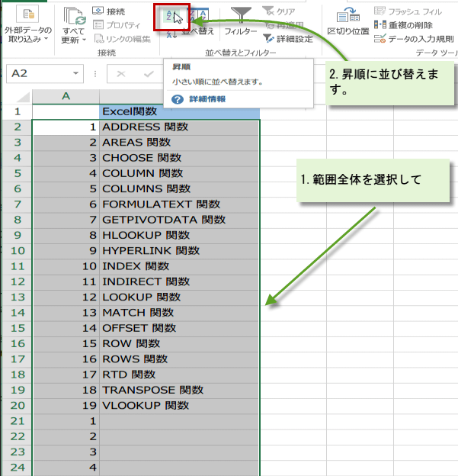Select row header 24
458x476 pixels.
point(18,468)
